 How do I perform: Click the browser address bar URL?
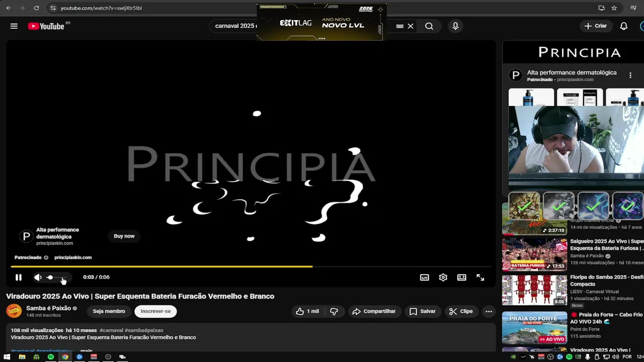[x=101, y=8]
